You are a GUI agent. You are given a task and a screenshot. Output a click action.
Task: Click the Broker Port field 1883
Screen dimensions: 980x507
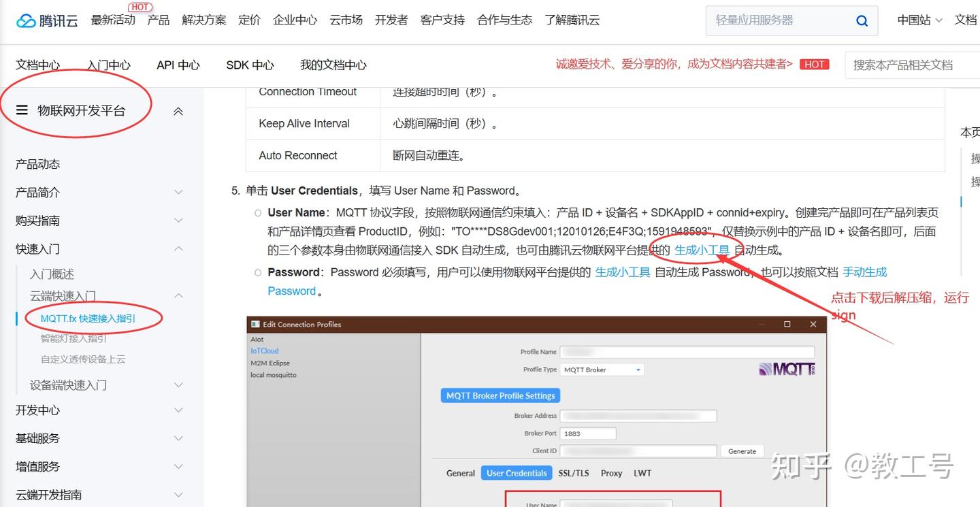click(x=589, y=434)
